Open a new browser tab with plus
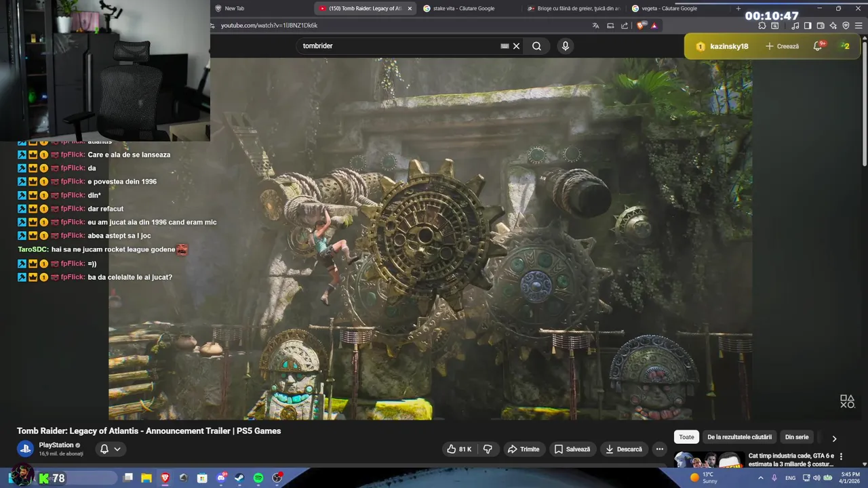 pos(738,9)
